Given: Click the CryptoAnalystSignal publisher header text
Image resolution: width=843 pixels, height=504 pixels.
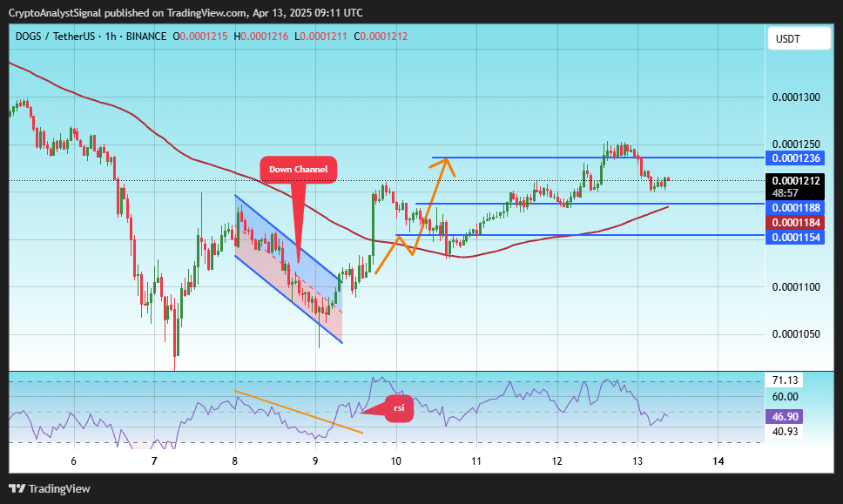Looking at the screenshot, I should [x=185, y=12].
